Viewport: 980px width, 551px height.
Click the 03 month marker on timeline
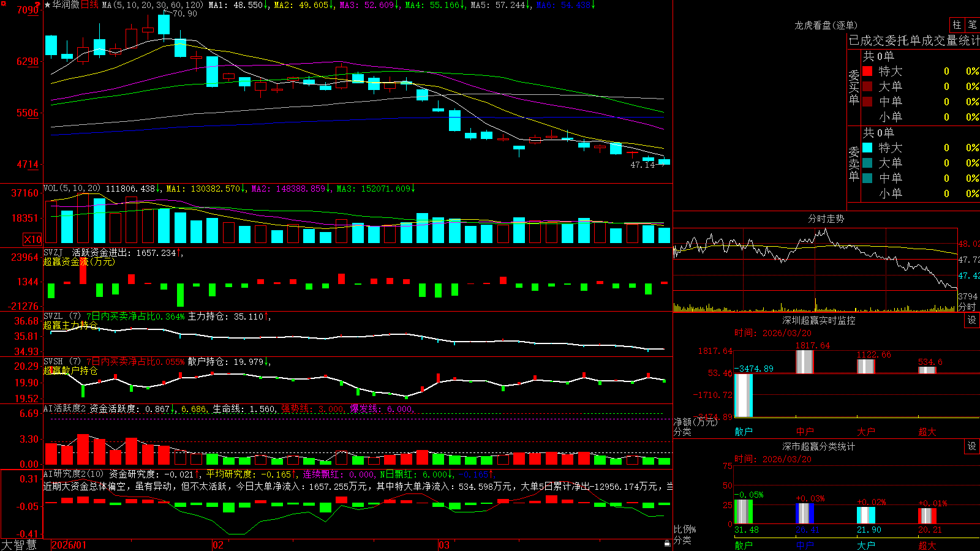(x=444, y=545)
